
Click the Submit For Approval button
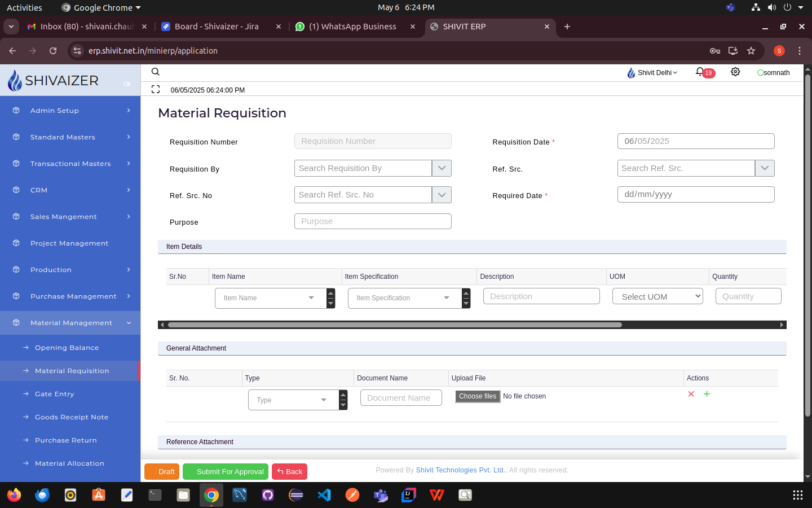pos(226,471)
